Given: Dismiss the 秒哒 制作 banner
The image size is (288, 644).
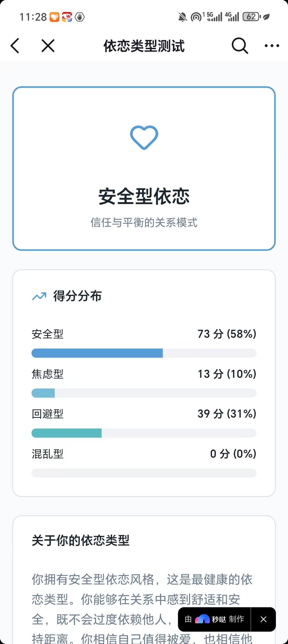Looking at the screenshot, I should [263, 619].
